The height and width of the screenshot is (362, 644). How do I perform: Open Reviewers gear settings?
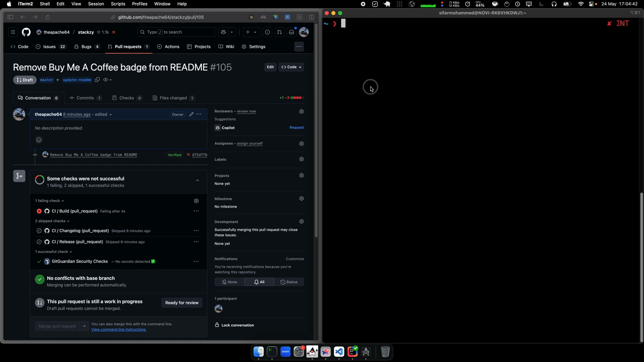[x=301, y=111]
